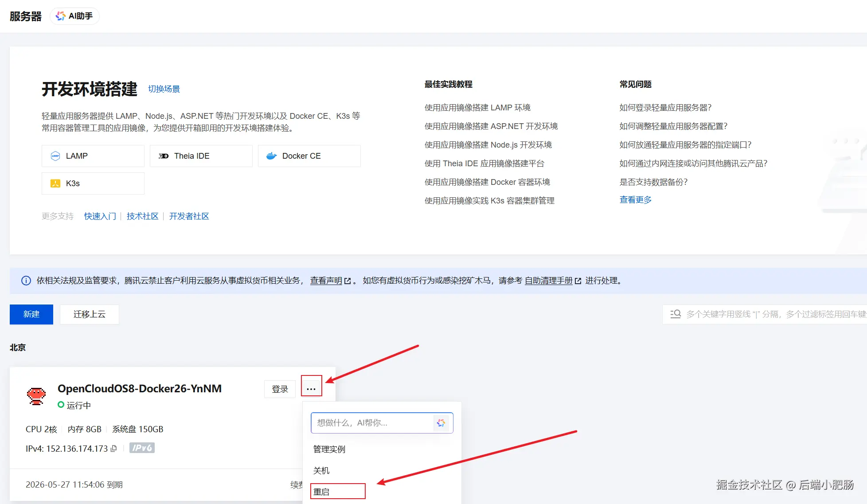Open the three-dot more actions menu
Screen dimensions: 867x504
pyautogui.click(x=311, y=389)
